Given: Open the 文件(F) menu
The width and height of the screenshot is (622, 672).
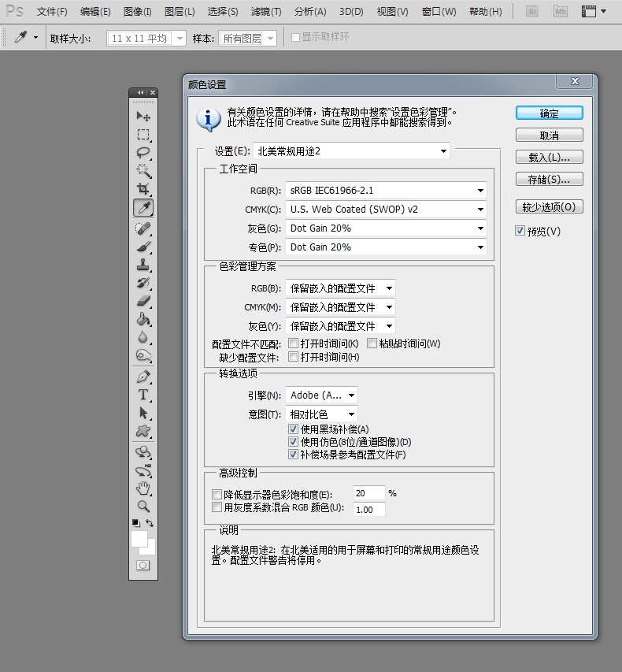Looking at the screenshot, I should pos(52,12).
